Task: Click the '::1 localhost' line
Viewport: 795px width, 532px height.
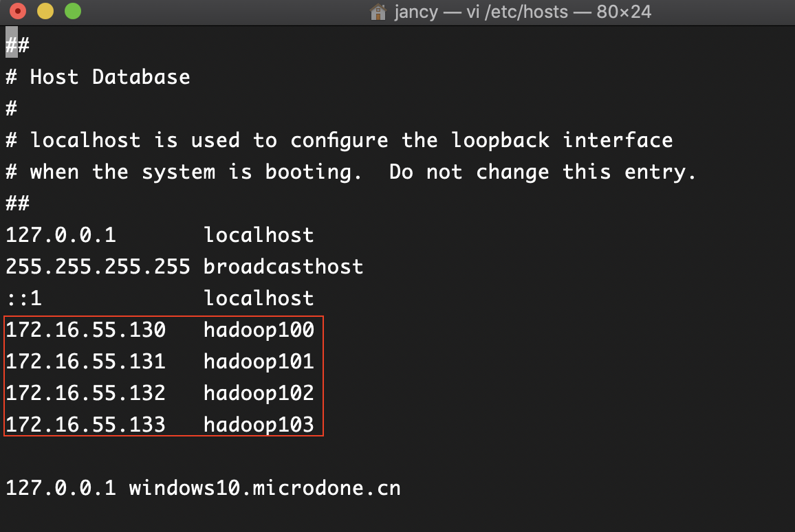Action: [x=158, y=298]
